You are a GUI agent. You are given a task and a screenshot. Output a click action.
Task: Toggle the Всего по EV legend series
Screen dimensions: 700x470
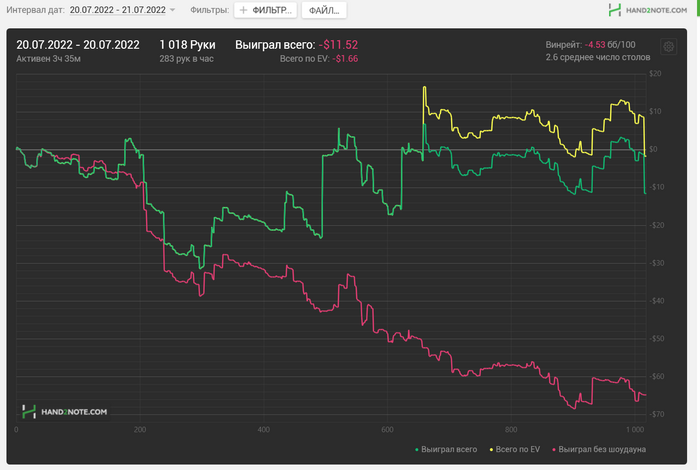515,449
